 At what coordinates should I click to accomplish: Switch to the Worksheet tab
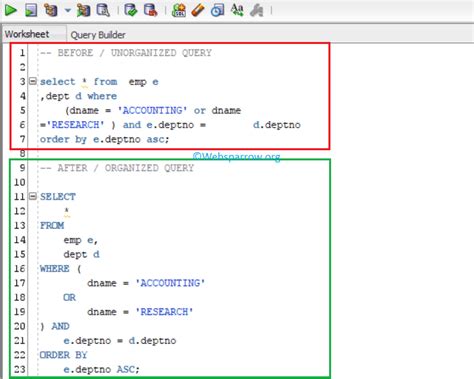coord(27,34)
